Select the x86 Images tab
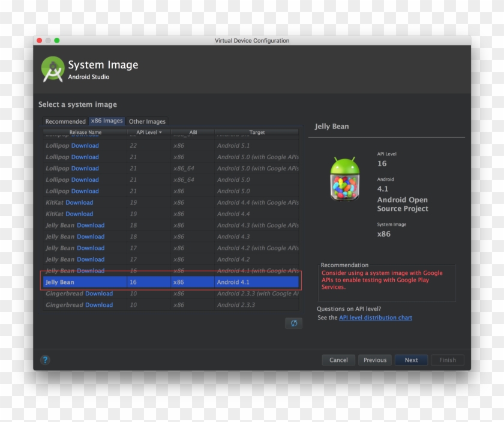Screen dimensions: 504x422 [x=106, y=121]
